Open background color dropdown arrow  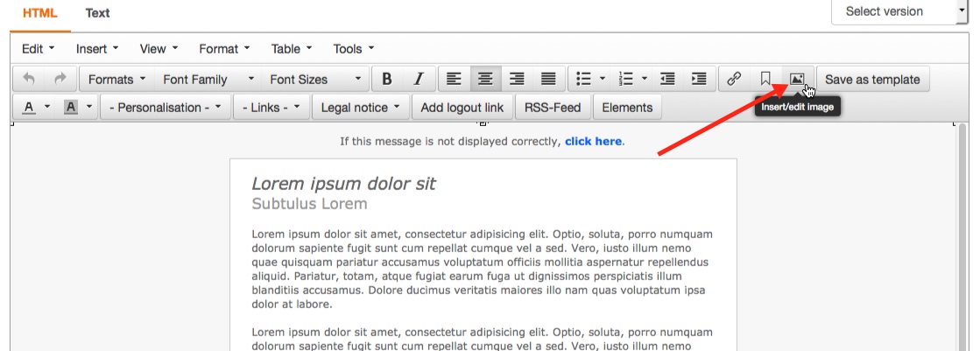89,107
